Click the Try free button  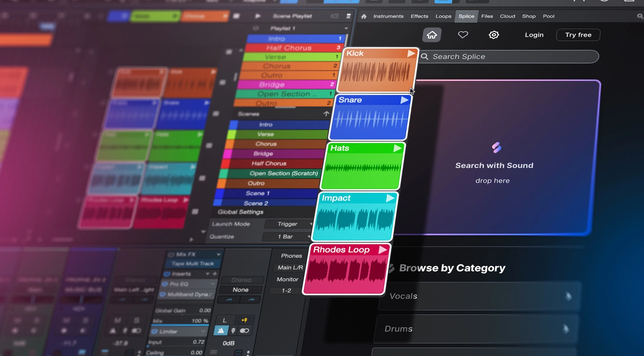point(578,35)
